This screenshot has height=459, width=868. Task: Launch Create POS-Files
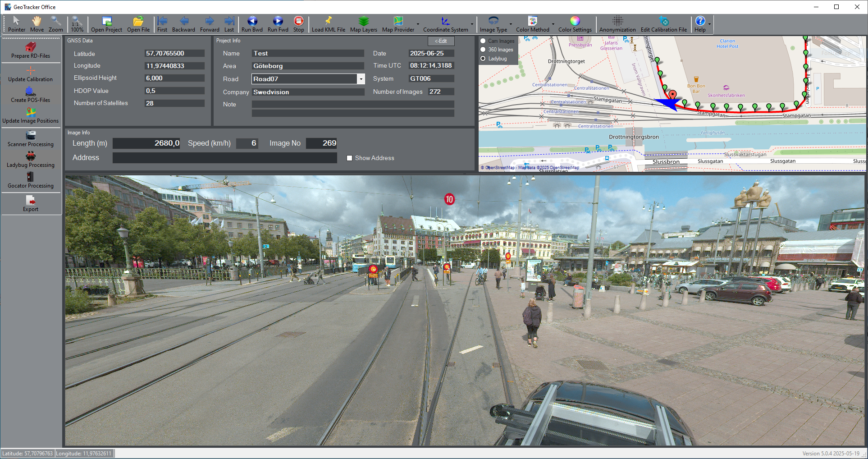click(x=30, y=95)
